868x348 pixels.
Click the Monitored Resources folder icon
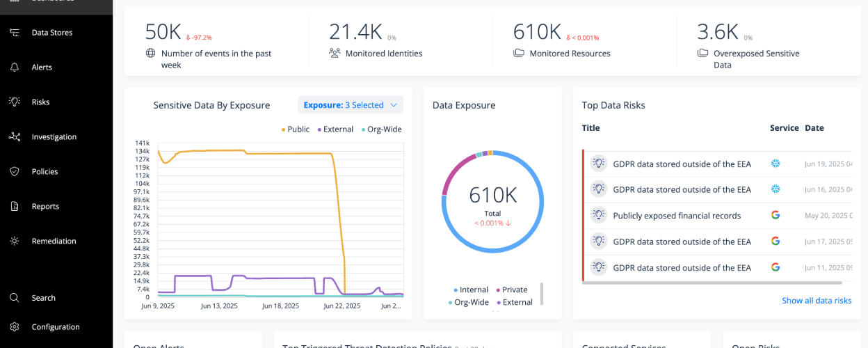[519, 53]
